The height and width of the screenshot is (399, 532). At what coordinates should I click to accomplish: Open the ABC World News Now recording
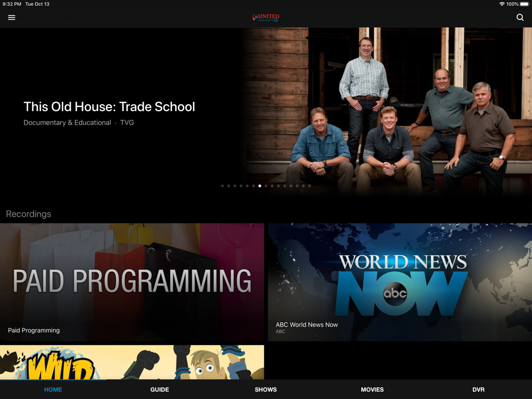[x=400, y=282]
